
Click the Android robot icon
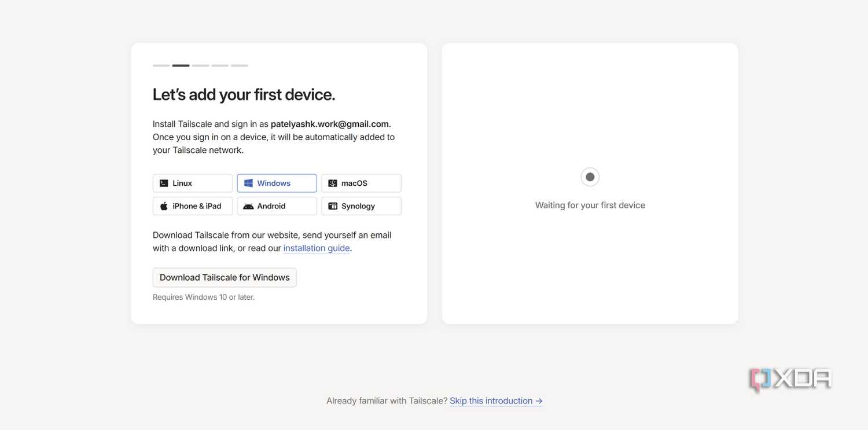coord(248,206)
